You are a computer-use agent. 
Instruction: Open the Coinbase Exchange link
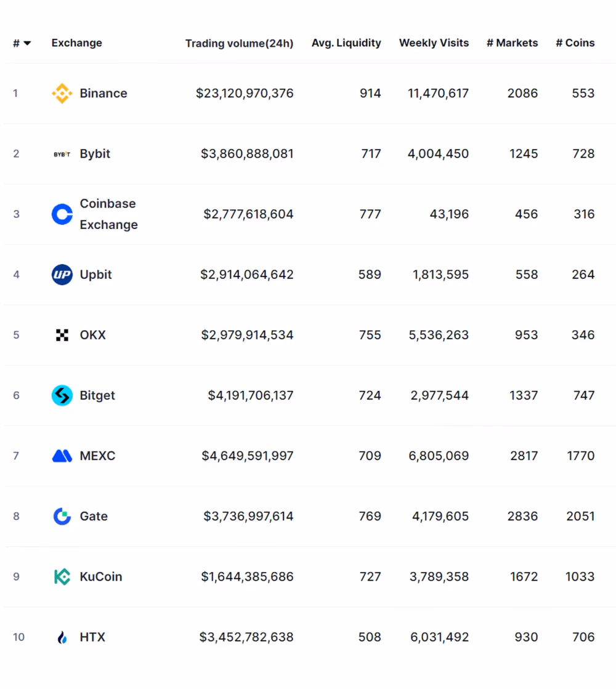tap(108, 214)
